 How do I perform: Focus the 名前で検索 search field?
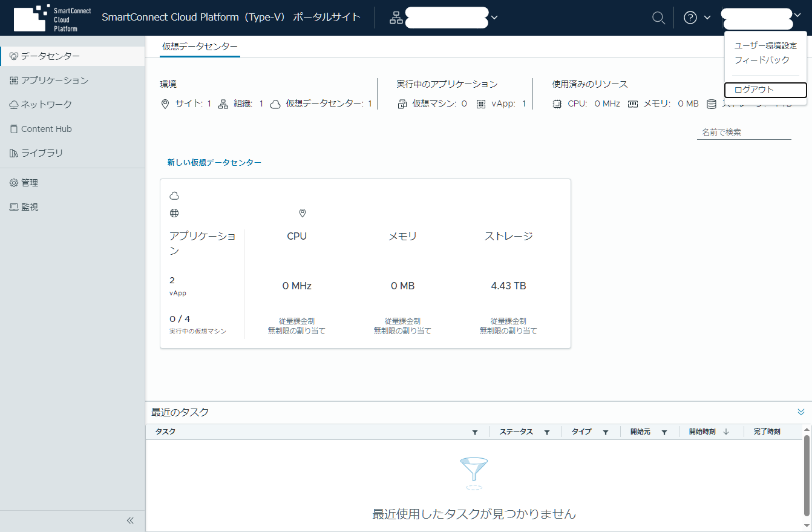click(744, 132)
